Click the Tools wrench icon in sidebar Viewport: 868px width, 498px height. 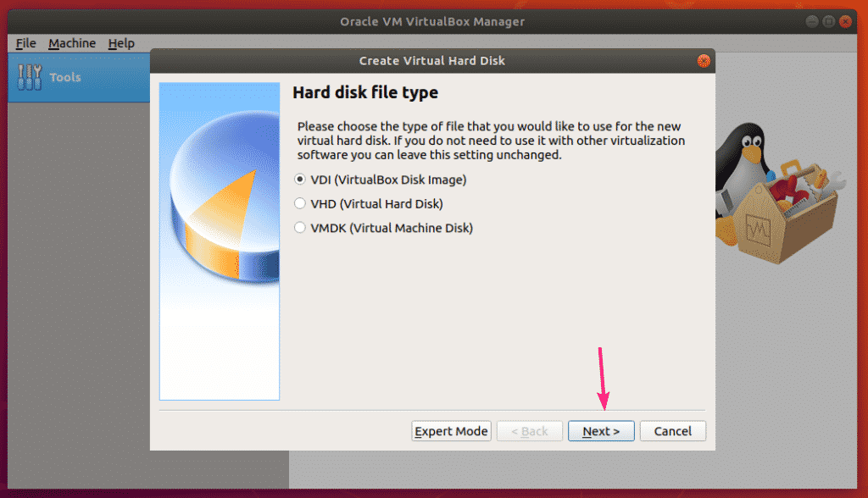(29, 77)
